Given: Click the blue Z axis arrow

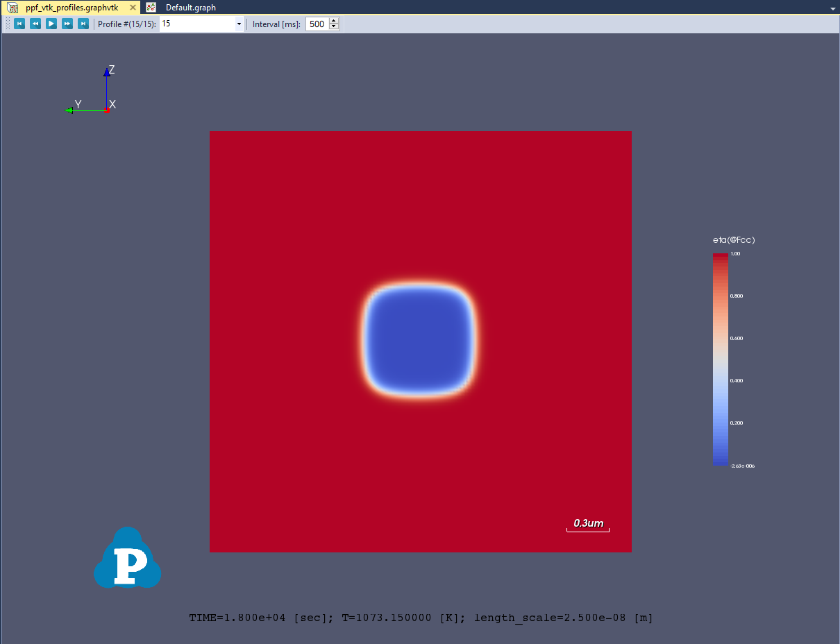Looking at the screenshot, I should click(106, 71).
